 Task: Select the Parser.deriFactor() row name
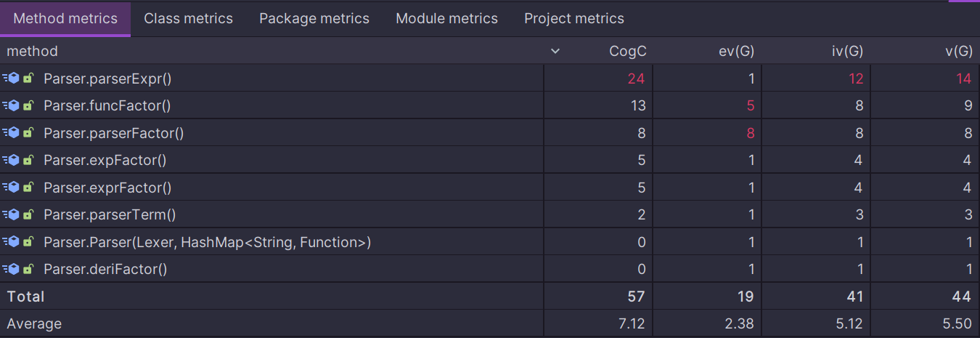105,269
